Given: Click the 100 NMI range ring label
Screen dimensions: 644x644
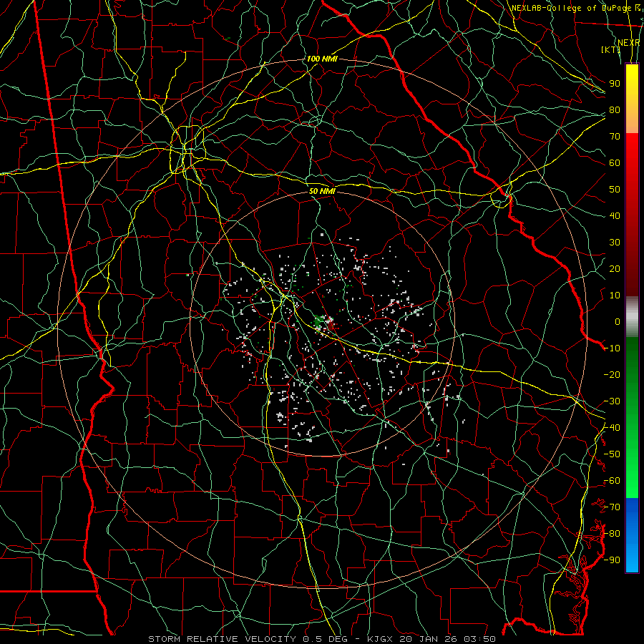Looking at the screenshot, I should click(322, 59).
